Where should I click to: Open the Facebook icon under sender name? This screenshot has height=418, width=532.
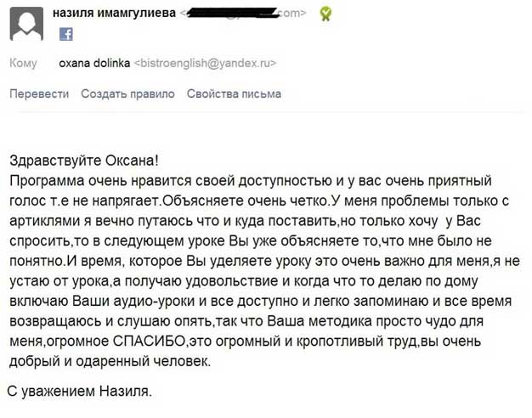click(66, 34)
